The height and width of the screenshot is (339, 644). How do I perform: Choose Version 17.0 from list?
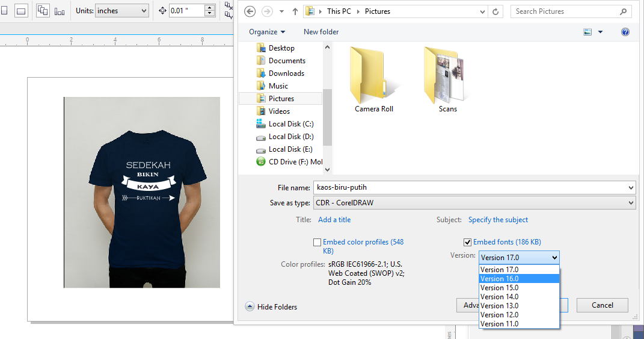click(x=519, y=270)
